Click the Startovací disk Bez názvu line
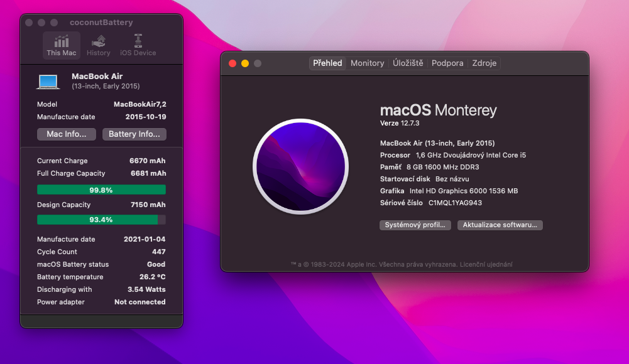 (424, 179)
